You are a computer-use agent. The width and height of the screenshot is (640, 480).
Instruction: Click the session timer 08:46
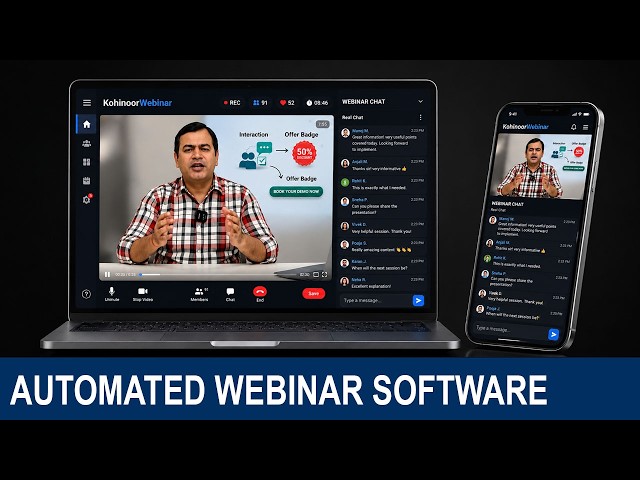tap(317, 103)
